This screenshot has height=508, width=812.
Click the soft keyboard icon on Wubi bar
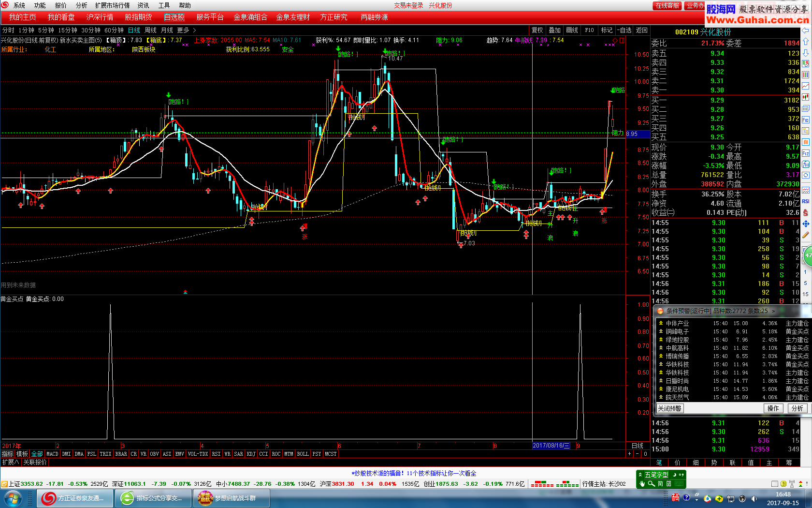coord(679,484)
